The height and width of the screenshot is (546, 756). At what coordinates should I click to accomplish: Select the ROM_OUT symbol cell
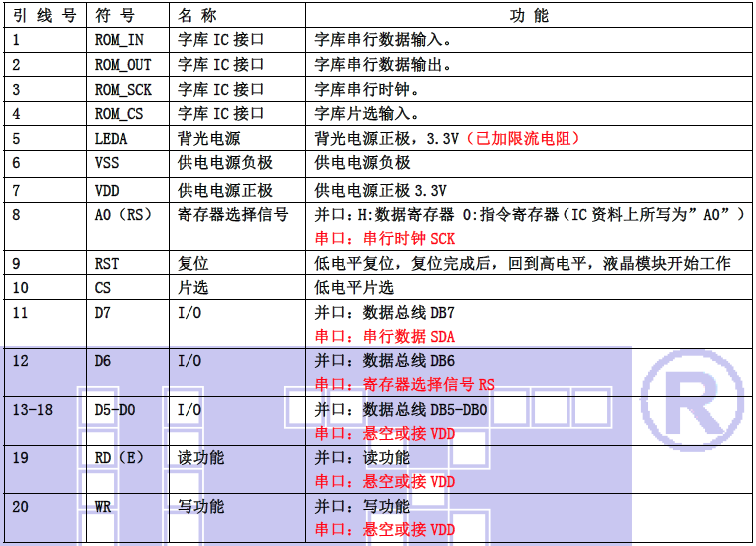click(x=123, y=65)
